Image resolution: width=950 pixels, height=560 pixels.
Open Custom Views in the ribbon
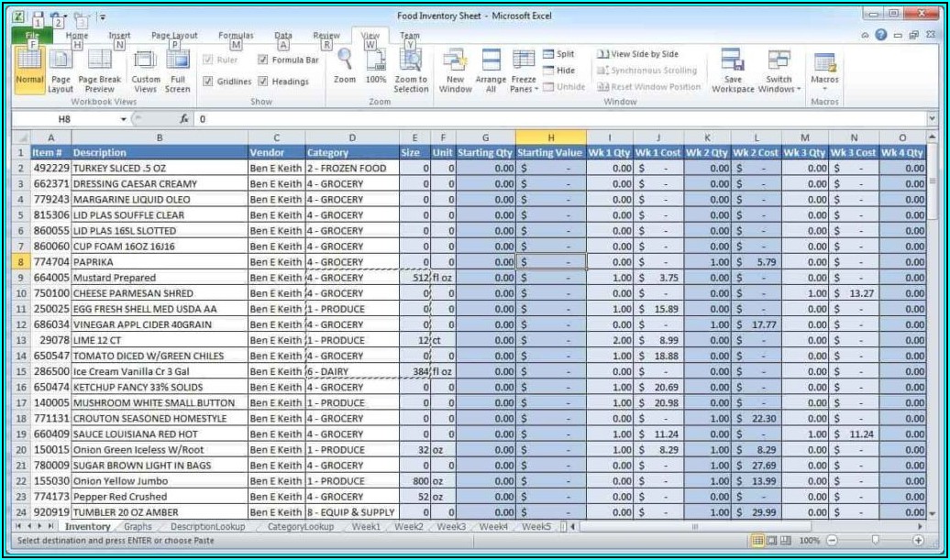(x=146, y=60)
